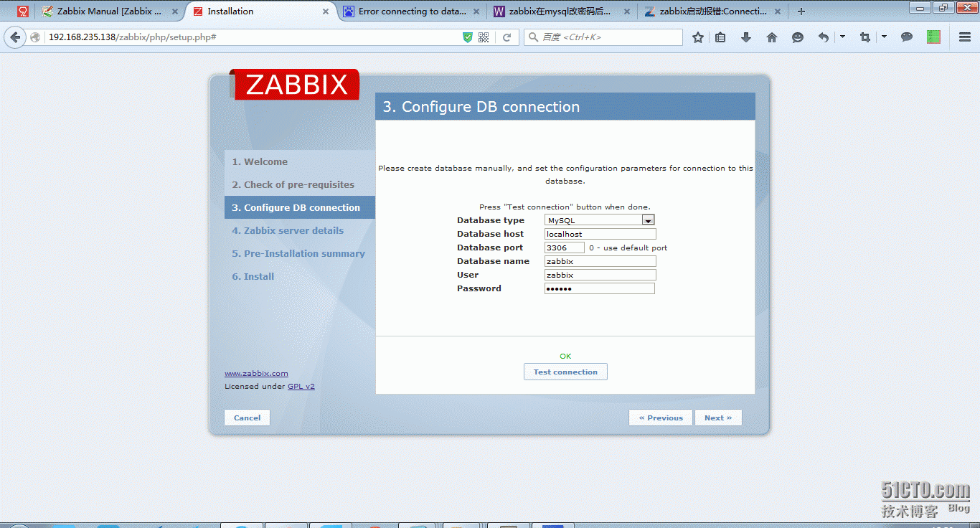980x528 pixels.
Task: Open the www.zabbix.com link
Action: tap(256, 373)
